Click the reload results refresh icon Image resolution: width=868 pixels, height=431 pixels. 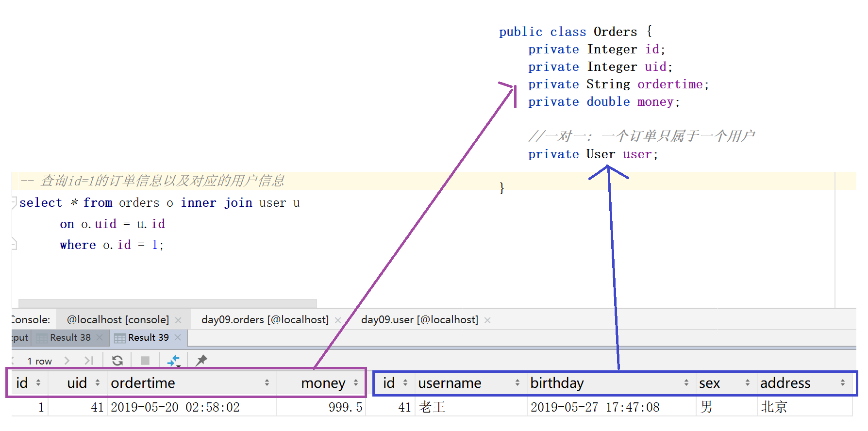117,361
